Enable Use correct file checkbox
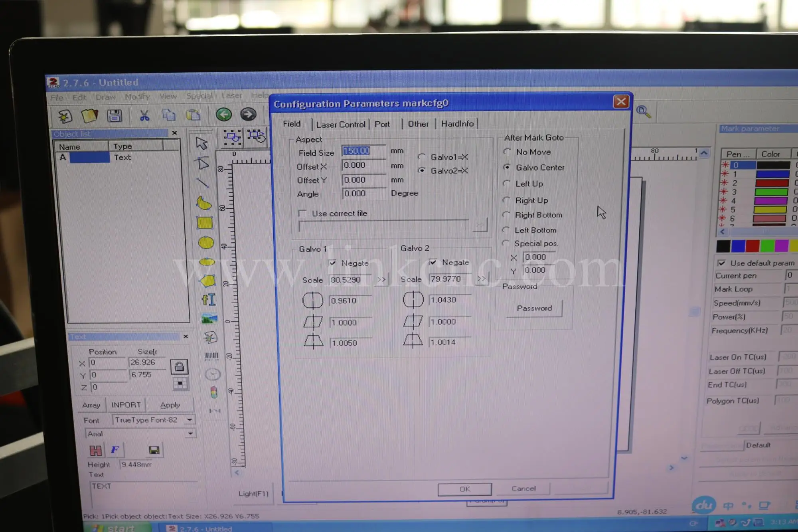The height and width of the screenshot is (532, 798). (303, 214)
